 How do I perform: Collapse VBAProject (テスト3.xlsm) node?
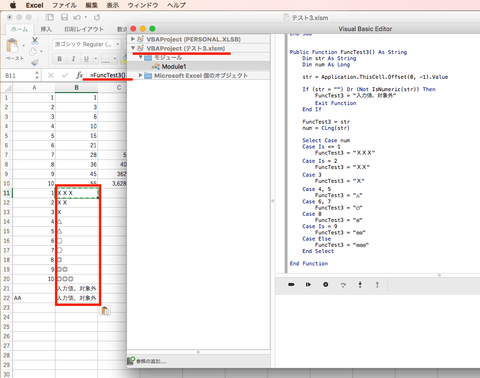tap(133, 48)
